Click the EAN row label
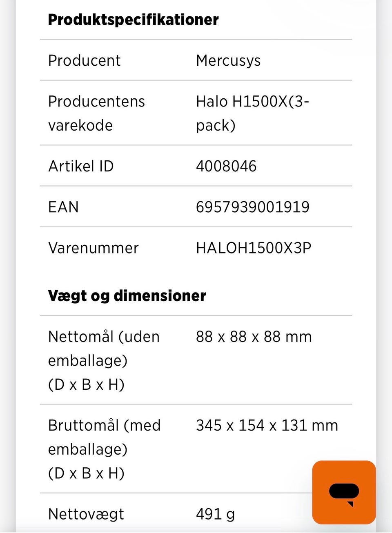 pyautogui.click(x=63, y=207)
